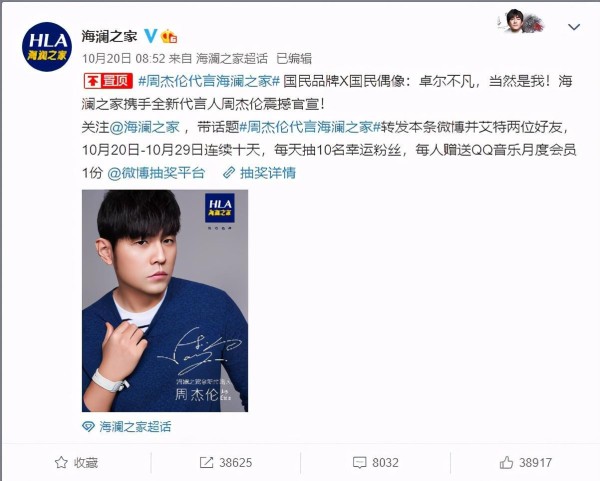Open the 海澜之家超话 source link in header
This screenshot has height=481, width=600.
(x=232, y=59)
